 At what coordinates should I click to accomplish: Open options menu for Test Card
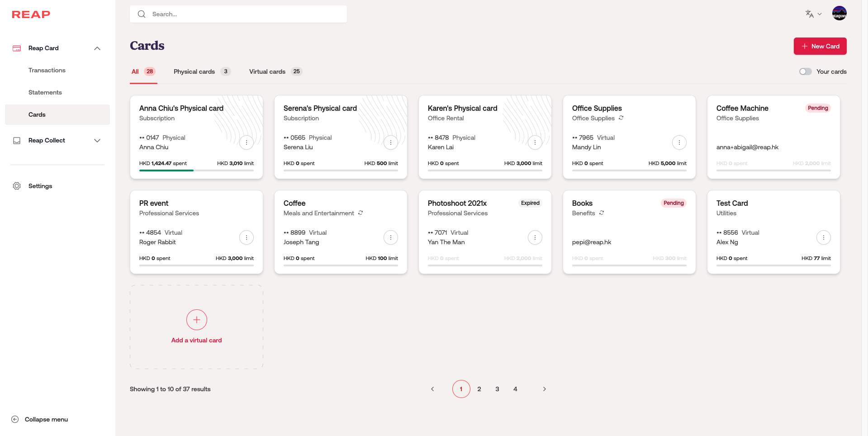pos(823,237)
